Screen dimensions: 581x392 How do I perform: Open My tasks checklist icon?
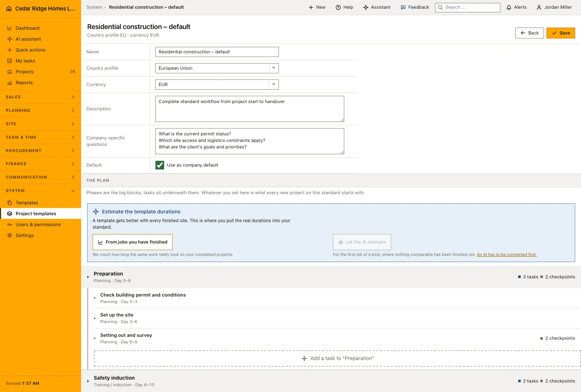point(10,61)
